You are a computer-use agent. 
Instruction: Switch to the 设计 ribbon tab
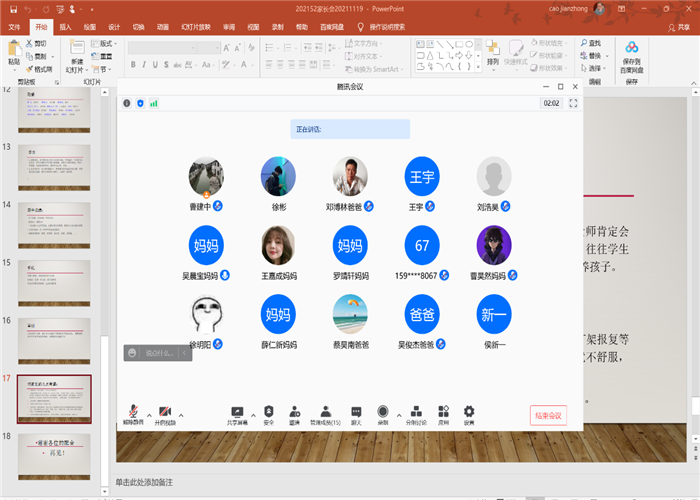coord(114,27)
